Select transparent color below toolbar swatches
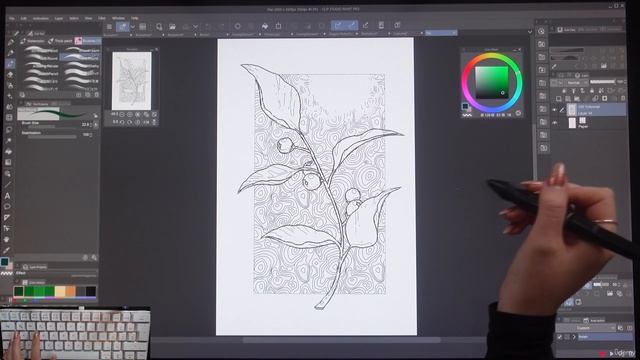Image resolution: width=640 pixels, height=360 pixels. (x=6, y=273)
